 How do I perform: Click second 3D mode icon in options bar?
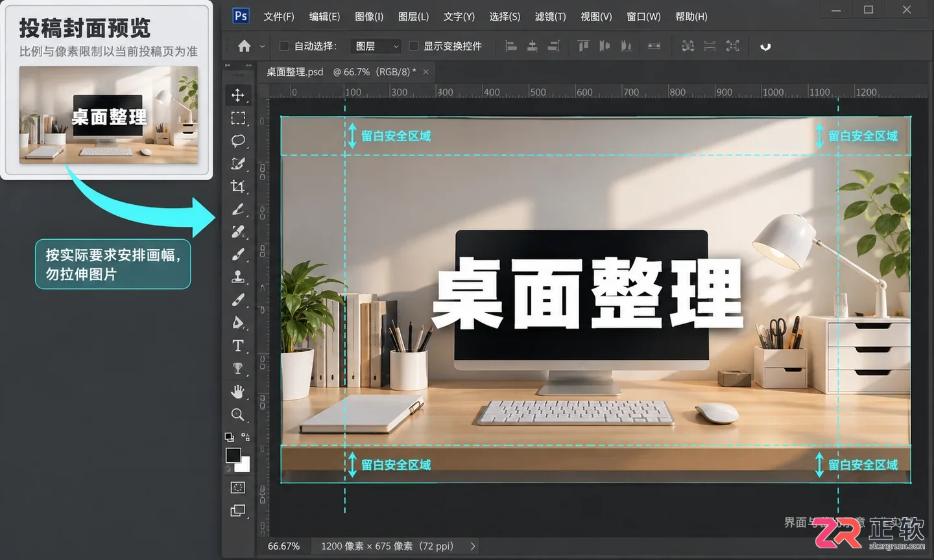[x=710, y=46]
